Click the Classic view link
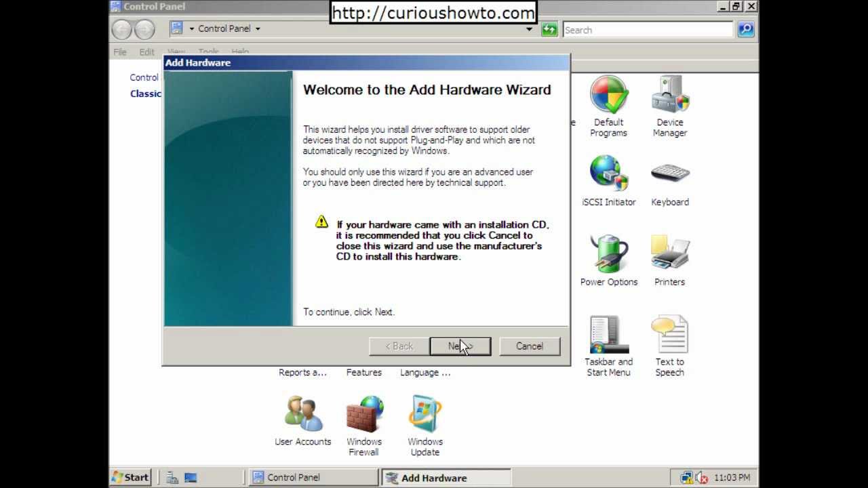Screen dimensions: 868x488 (x=146, y=94)
